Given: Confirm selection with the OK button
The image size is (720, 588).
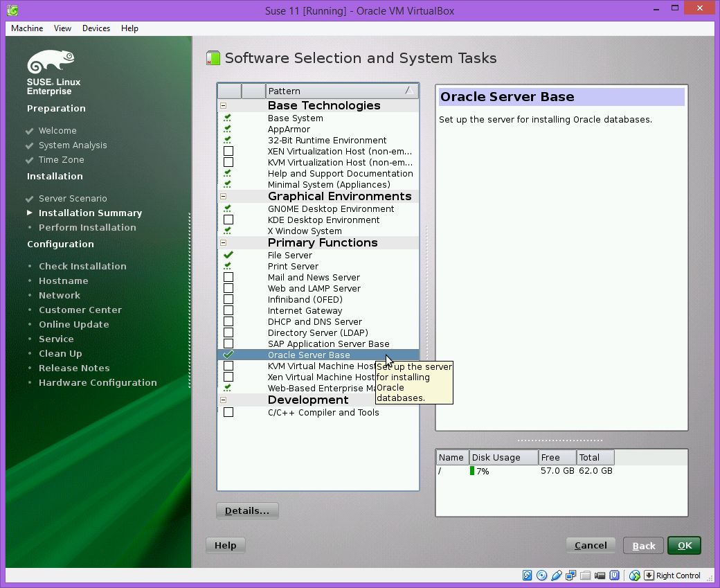Looking at the screenshot, I should tap(684, 545).
